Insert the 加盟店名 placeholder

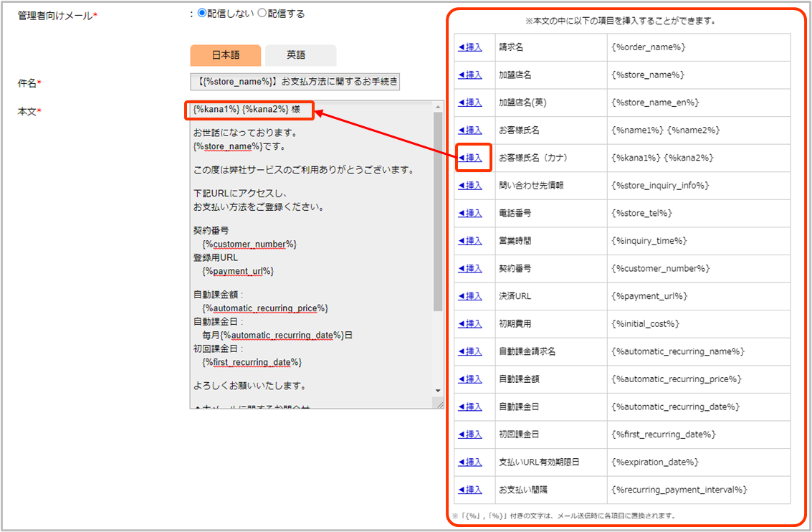(x=470, y=75)
